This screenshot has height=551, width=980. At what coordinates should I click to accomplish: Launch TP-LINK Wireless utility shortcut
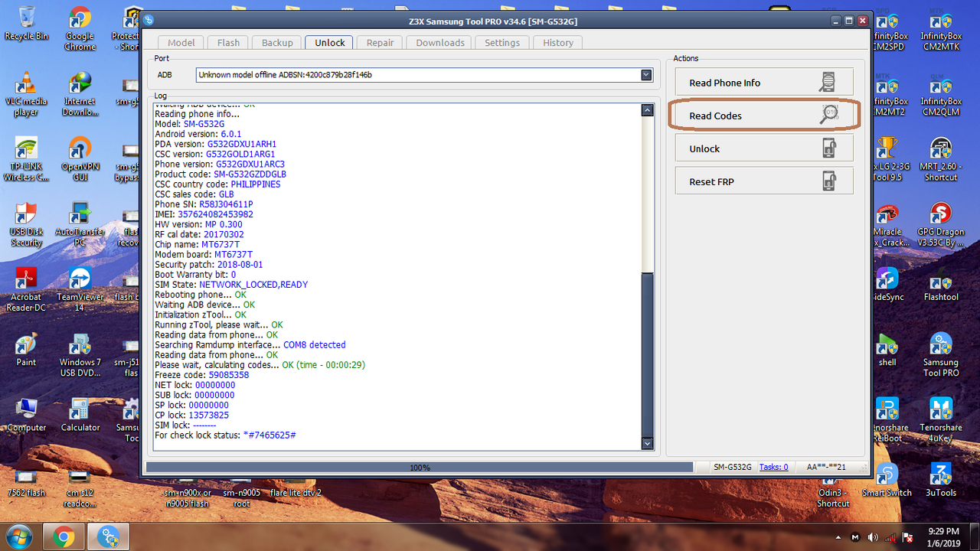tap(26, 159)
